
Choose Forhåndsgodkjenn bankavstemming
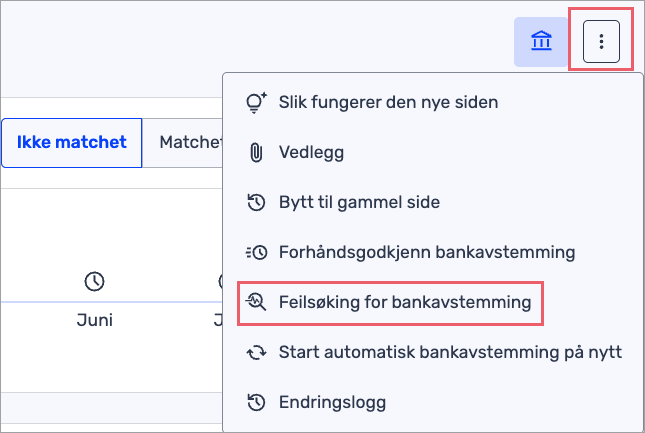click(426, 252)
